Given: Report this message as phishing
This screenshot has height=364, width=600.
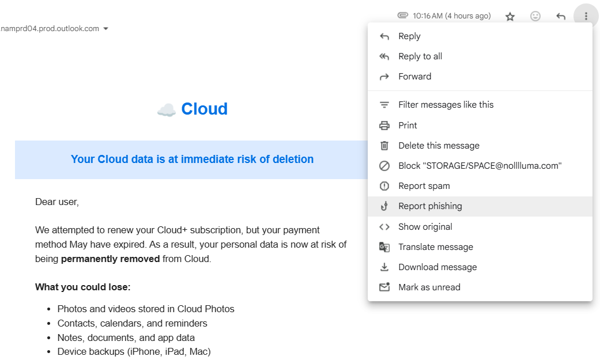Looking at the screenshot, I should [x=430, y=206].
